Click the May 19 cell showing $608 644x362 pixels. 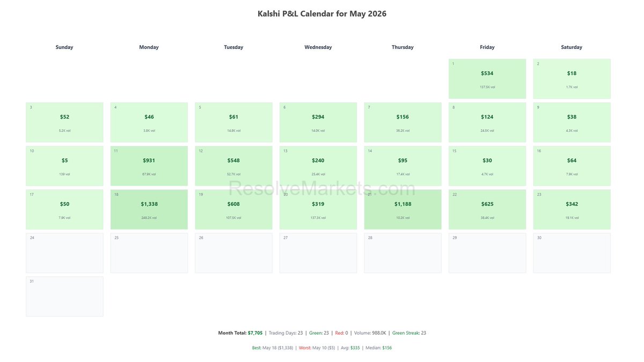(x=233, y=209)
